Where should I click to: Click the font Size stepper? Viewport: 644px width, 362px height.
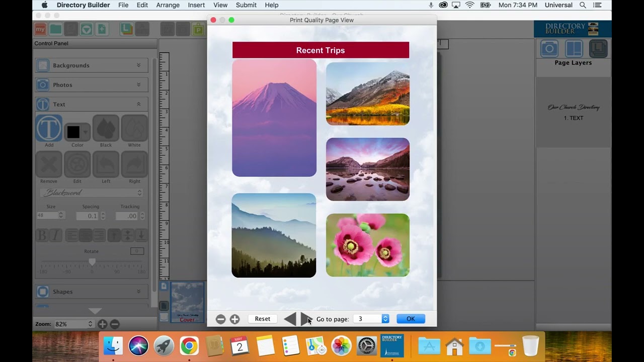61,215
